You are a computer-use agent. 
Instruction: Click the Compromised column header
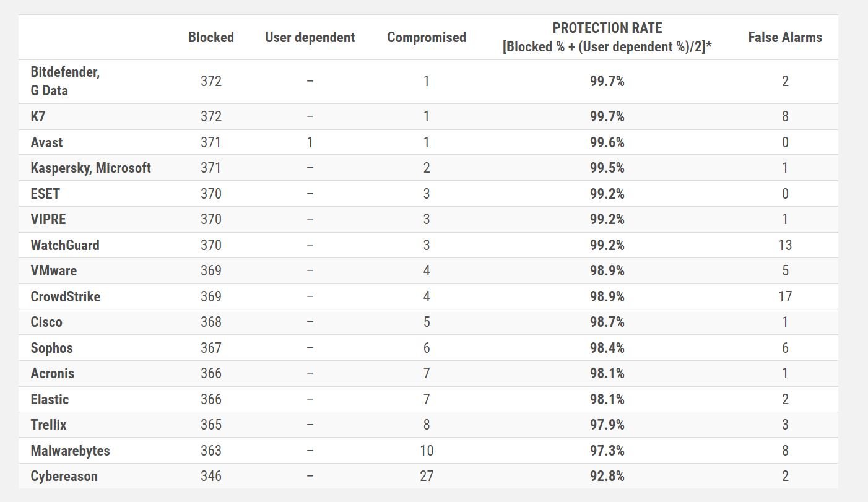pyautogui.click(x=427, y=37)
